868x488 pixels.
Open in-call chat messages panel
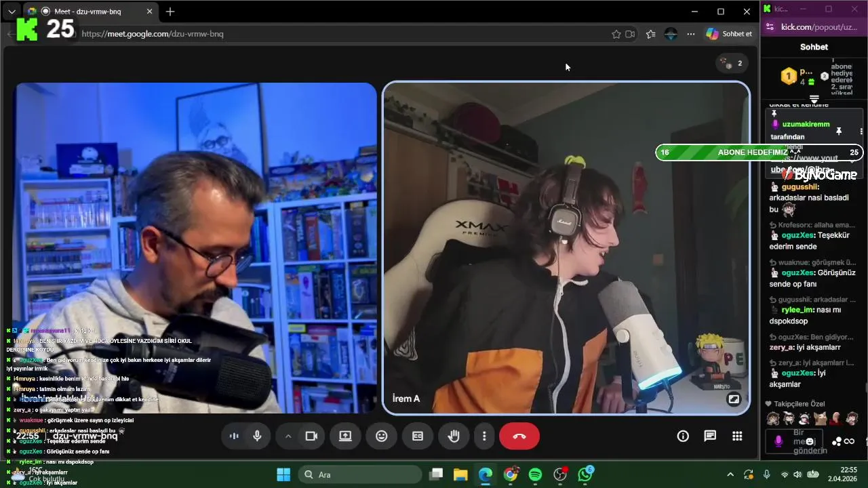coord(710,436)
